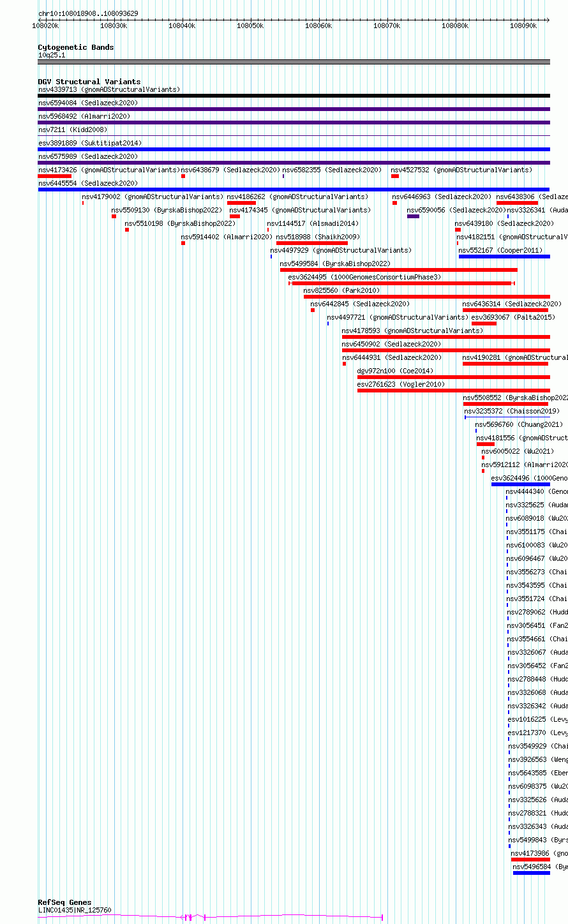
Task: Click the gray cytogenetic band bar
Action: pos(294,62)
